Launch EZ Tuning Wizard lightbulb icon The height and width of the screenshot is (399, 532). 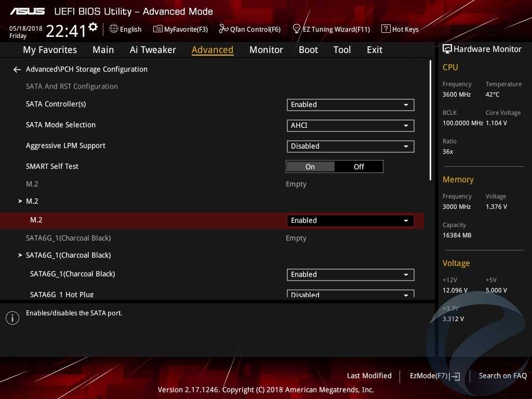[297, 29]
